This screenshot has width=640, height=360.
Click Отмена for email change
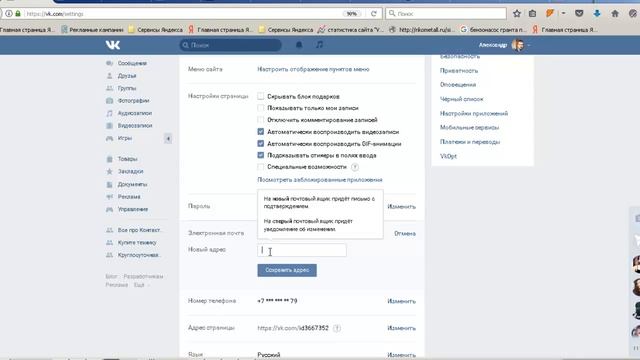(x=405, y=233)
